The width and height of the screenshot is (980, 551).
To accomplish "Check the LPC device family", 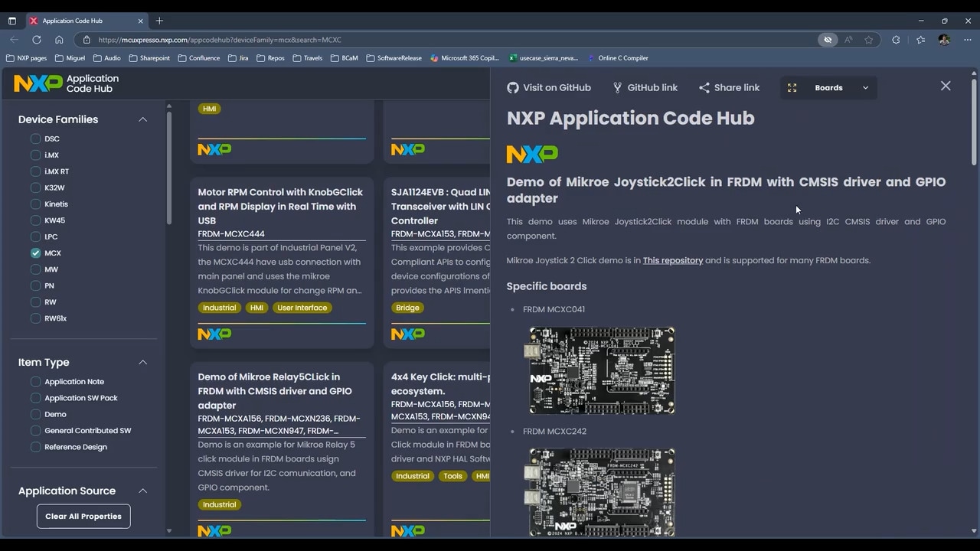I will (x=35, y=236).
